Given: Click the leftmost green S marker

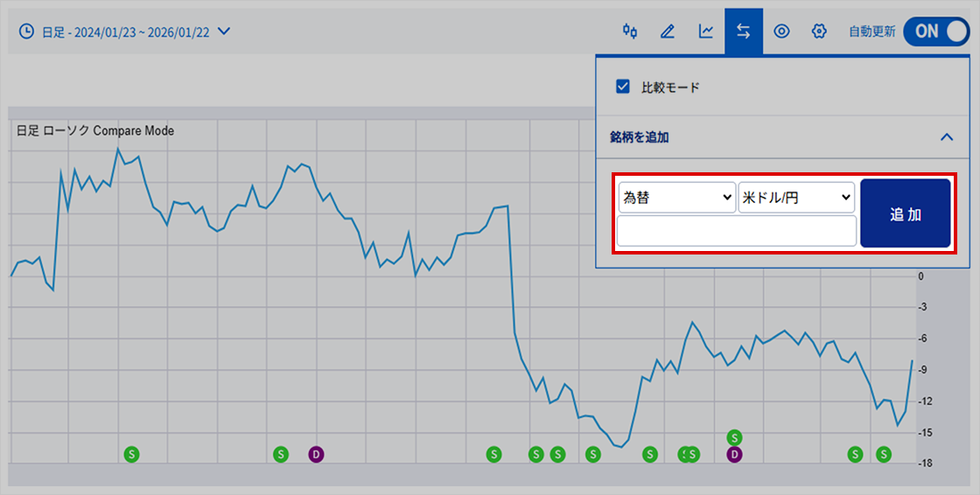Looking at the screenshot, I should (132, 454).
